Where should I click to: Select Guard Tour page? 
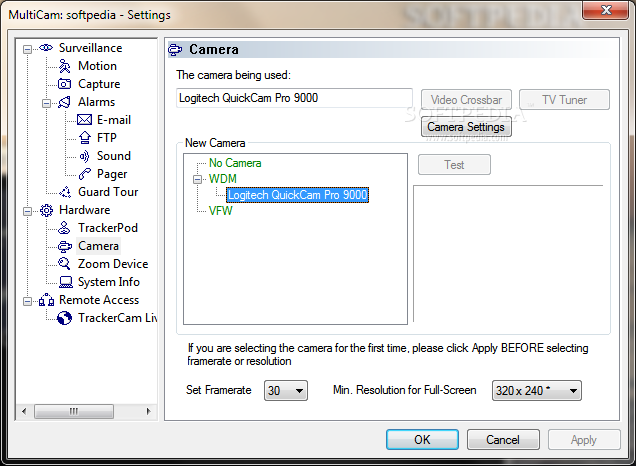108,192
